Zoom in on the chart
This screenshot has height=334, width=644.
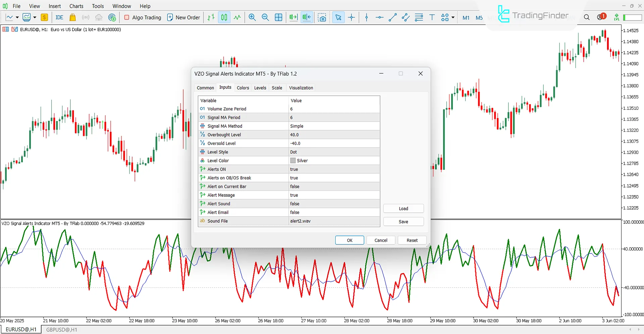pyautogui.click(x=252, y=17)
